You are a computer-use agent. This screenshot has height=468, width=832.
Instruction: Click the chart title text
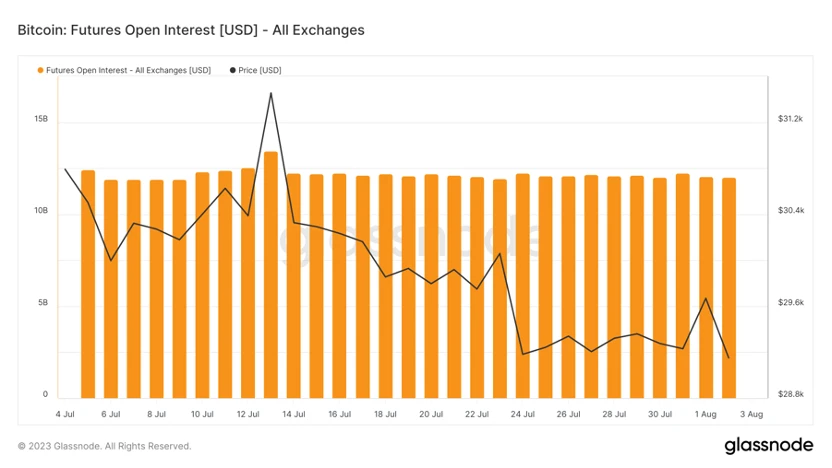pyautogui.click(x=191, y=30)
